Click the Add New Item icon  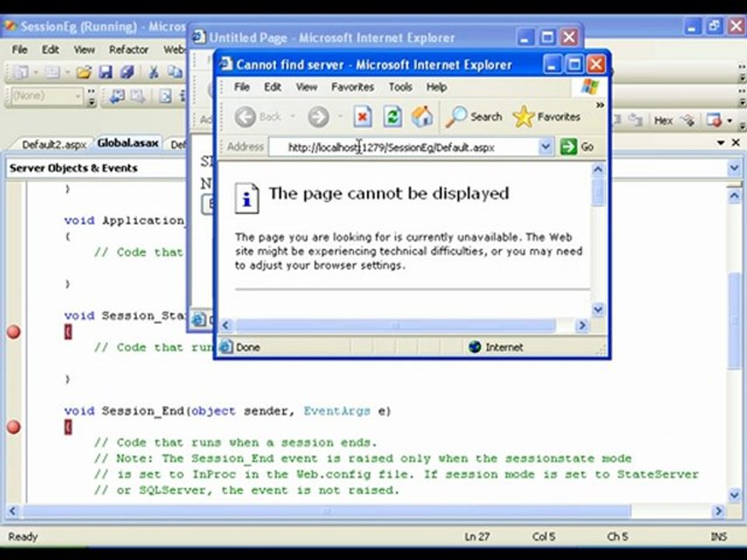[x=52, y=72]
